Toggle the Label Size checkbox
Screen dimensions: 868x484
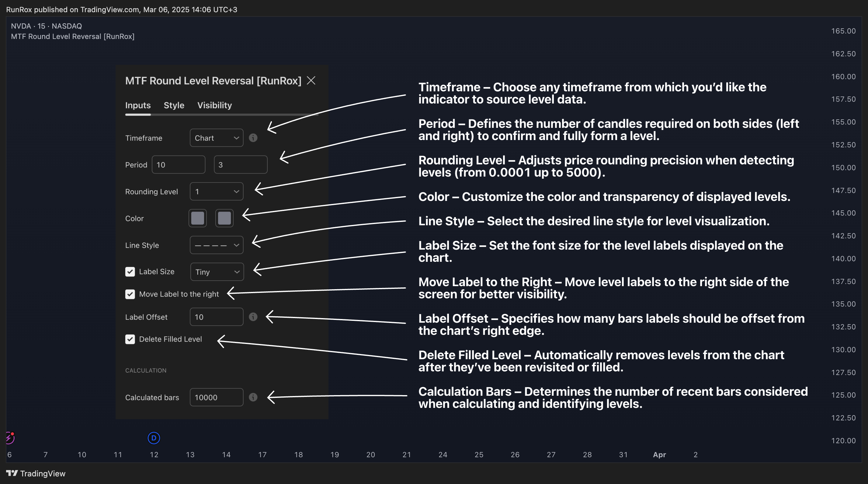(x=130, y=272)
